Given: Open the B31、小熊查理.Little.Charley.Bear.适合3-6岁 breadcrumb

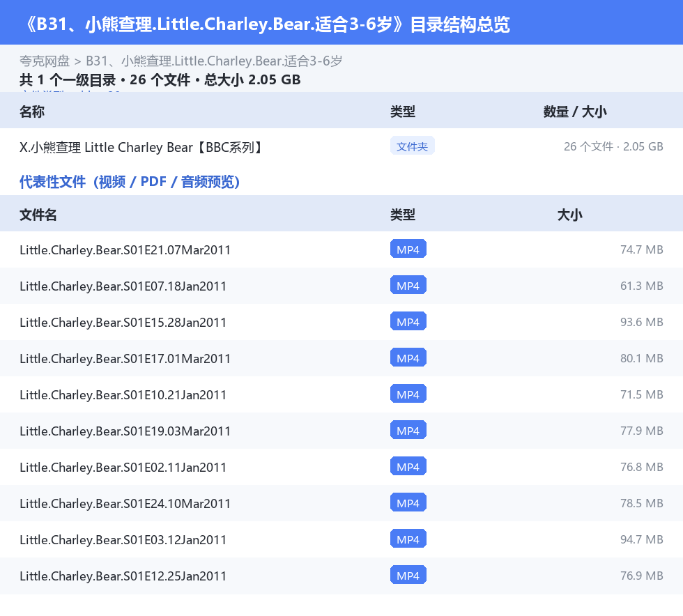Looking at the screenshot, I should [x=214, y=61].
